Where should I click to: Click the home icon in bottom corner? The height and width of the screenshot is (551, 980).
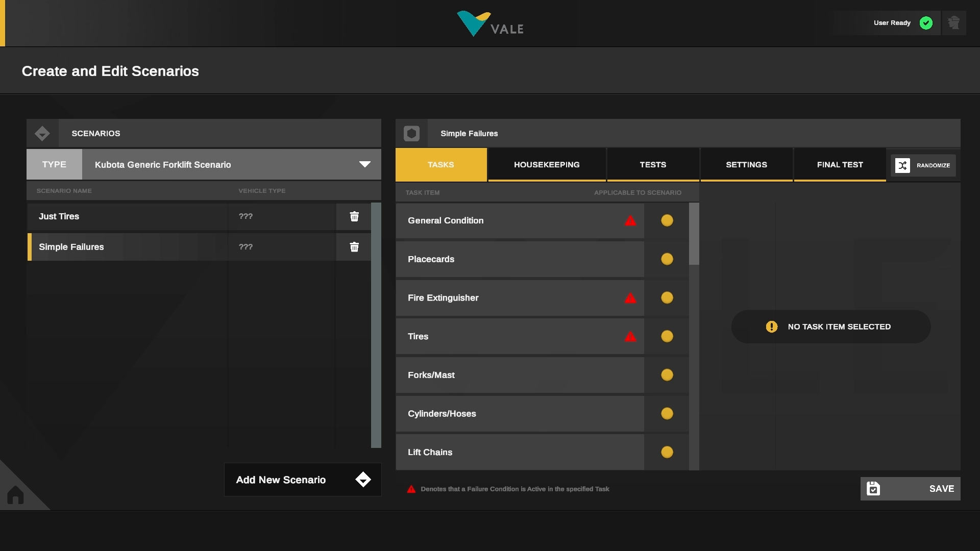(15, 494)
